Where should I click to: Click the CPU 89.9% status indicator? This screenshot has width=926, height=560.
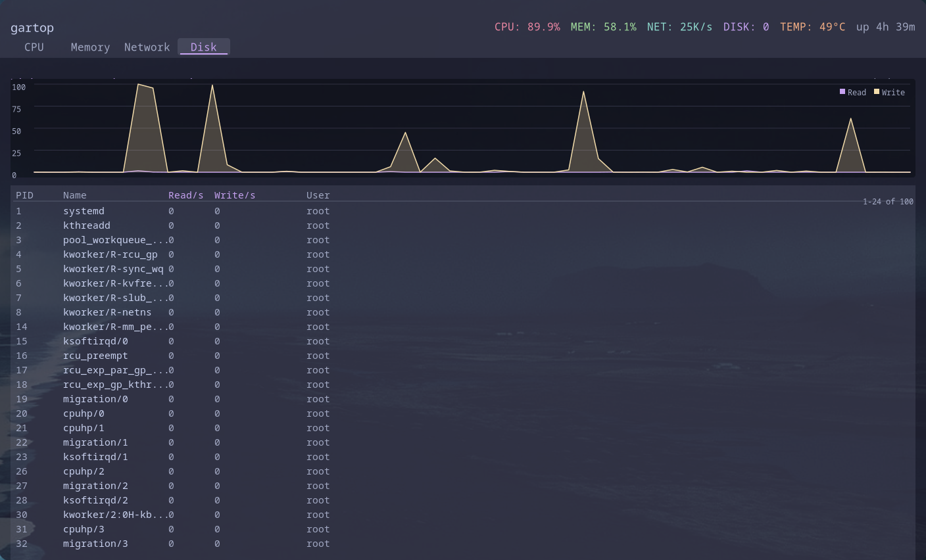coord(527,27)
